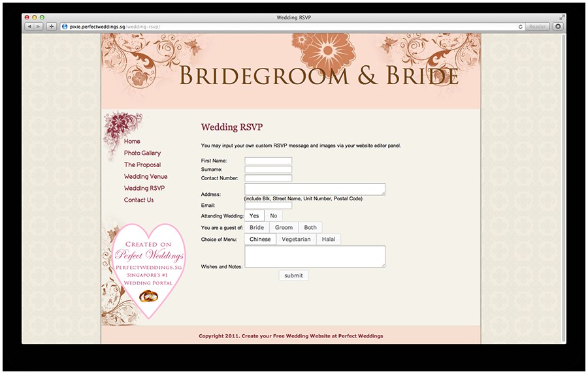Go to the Wedding Venue page
Screen dimensions: 588x374
pos(146,177)
